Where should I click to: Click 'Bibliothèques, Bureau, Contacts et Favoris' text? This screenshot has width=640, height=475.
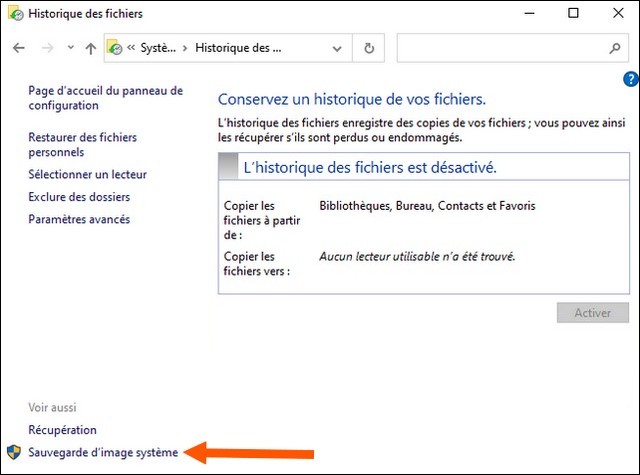pos(427,206)
